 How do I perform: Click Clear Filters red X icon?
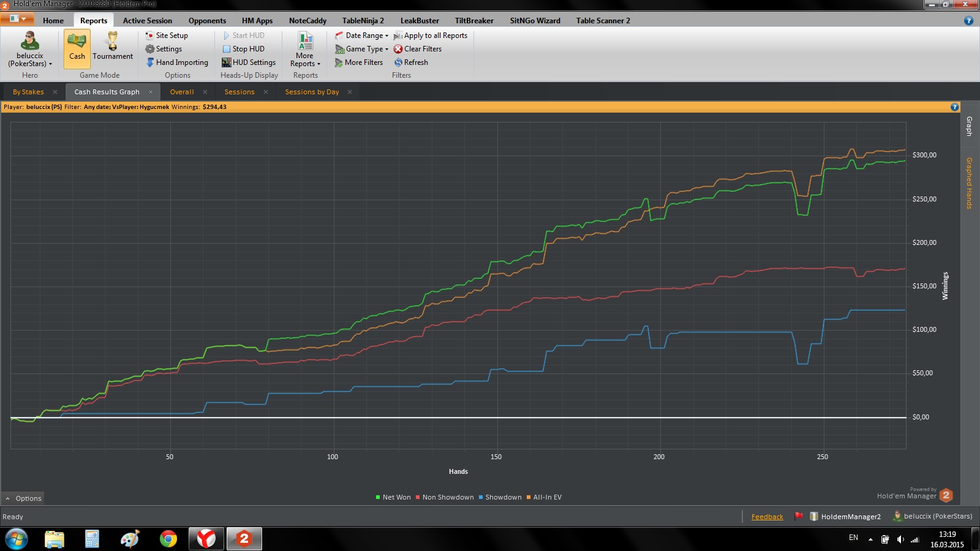point(398,49)
